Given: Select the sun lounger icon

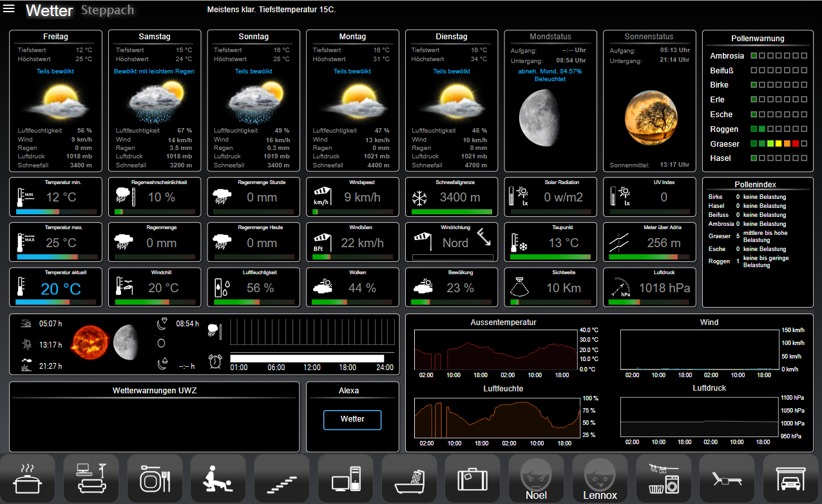Looking at the screenshot, I should coord(727,478).
